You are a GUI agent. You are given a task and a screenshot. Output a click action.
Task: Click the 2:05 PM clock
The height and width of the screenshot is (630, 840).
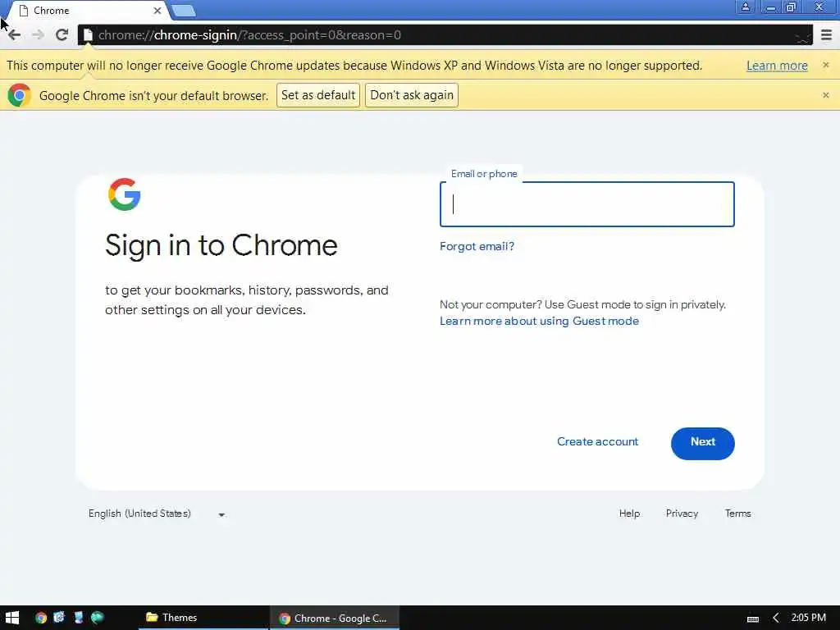point(808,618)
